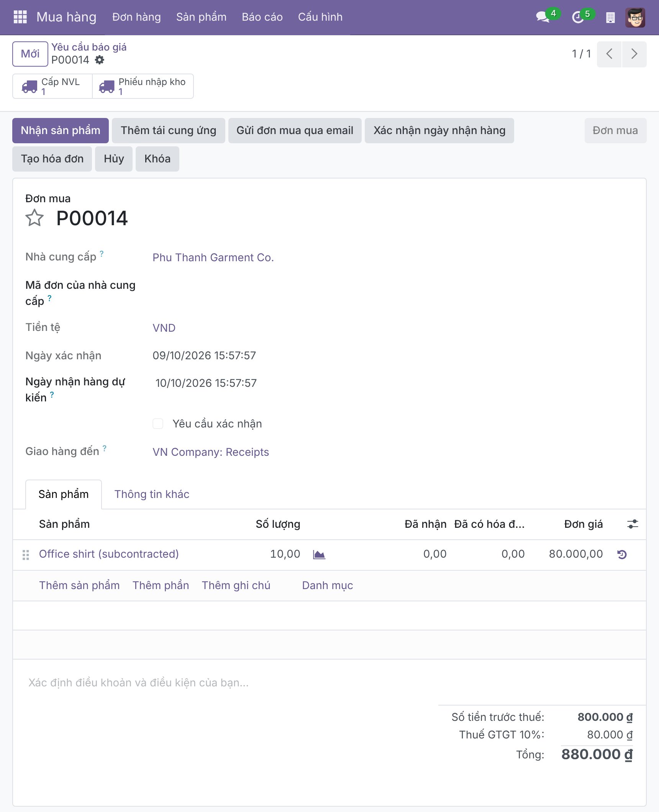The image size is (659, 812).
Task: Toggle the Yêu cầu xác nhận checkbox
Action: 158,424
